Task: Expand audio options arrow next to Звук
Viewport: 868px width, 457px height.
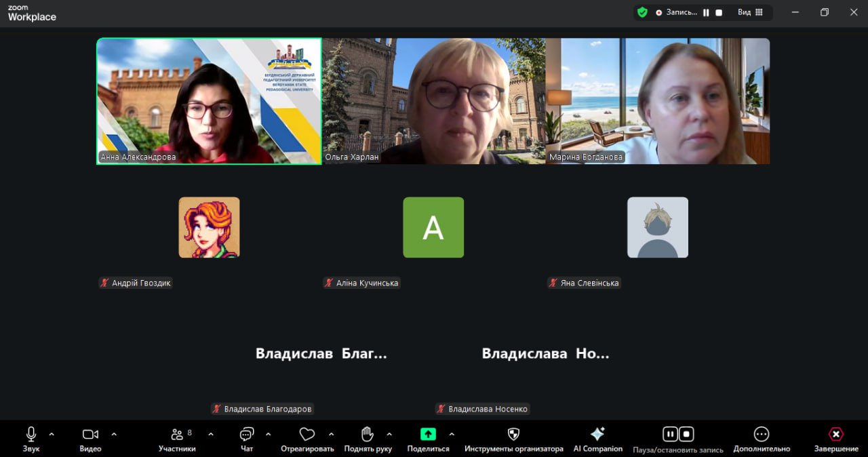Action: [52, 434]
